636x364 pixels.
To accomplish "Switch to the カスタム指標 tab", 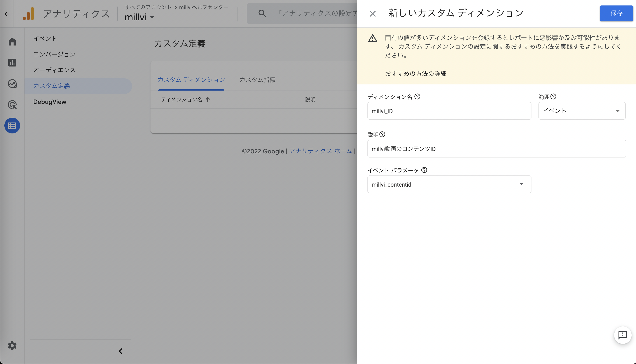I will pos(257,80).
